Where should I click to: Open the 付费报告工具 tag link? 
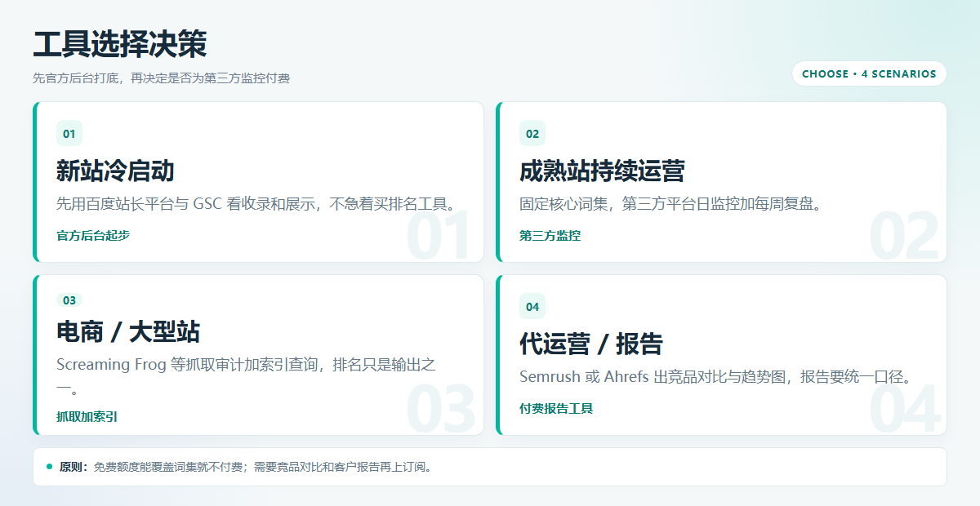[x=556, y=409]
